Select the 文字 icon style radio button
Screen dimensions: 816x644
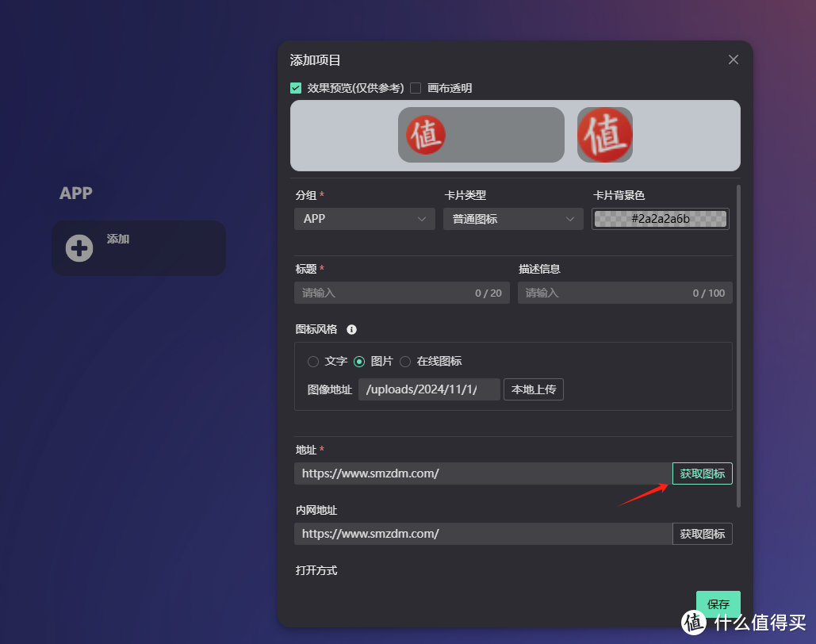point(313,361)
